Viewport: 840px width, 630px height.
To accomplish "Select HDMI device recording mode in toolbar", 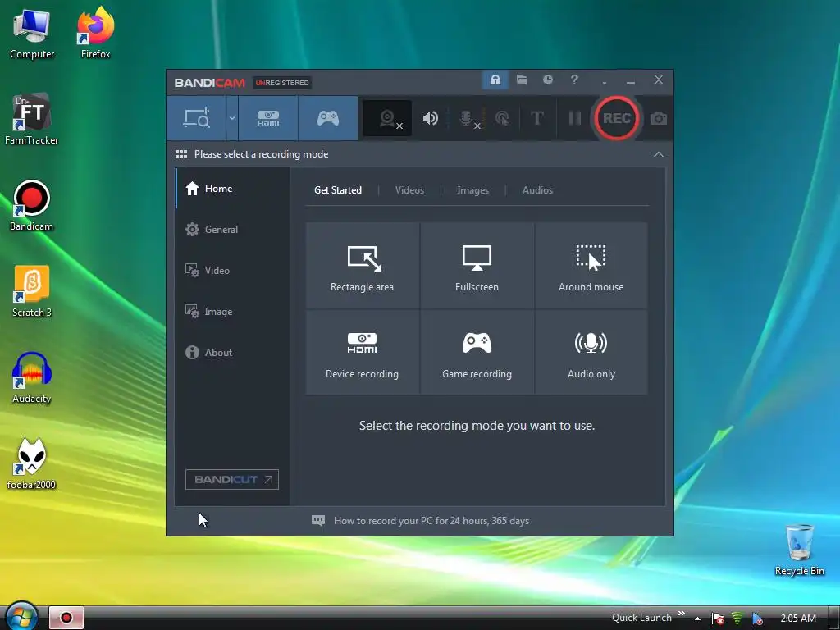I will (268, 118).
